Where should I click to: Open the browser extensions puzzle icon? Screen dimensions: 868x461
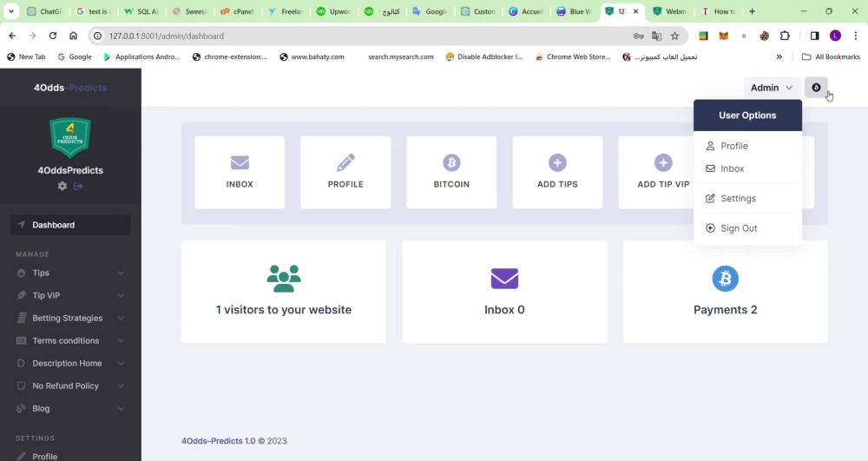click(x=785, y=36)
